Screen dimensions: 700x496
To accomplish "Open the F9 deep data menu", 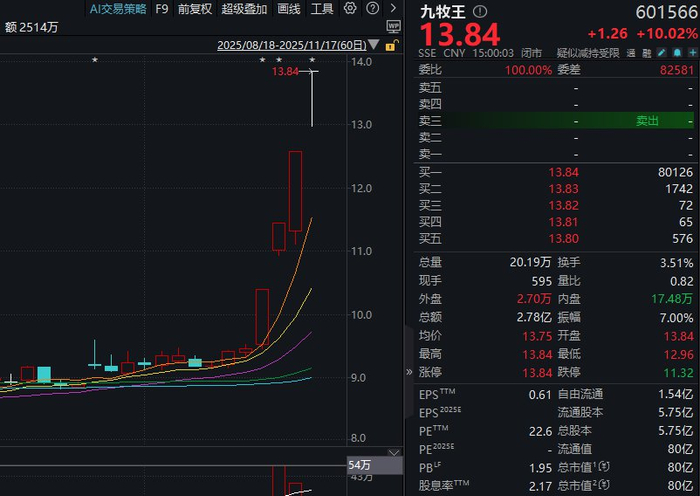I will tap(162, 8).
